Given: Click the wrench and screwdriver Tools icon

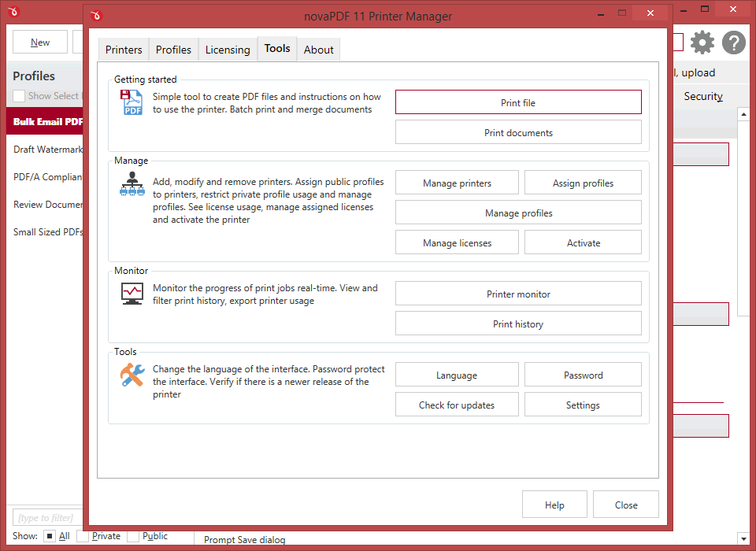Looking at the screenshot, I should point(132,375).
